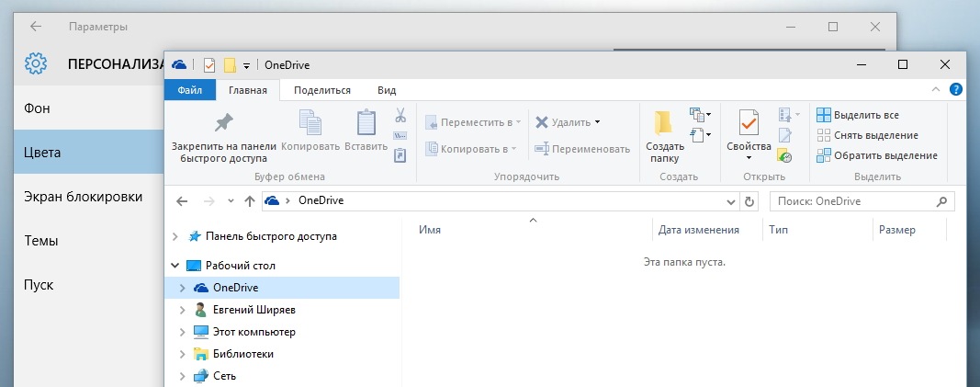Click the OneDrive cloud icon in Explorer title bar
Image resolution: width=980 pixels, height=387 pixels.
pyautogui.click(x=179, y=65)
